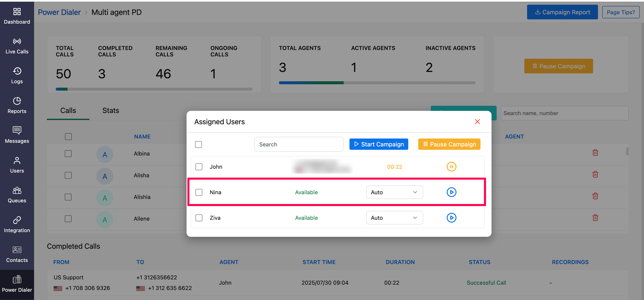Focus the Assigned Users search field
The width and height of the screenshot is (644, 300).
(299, 144)
